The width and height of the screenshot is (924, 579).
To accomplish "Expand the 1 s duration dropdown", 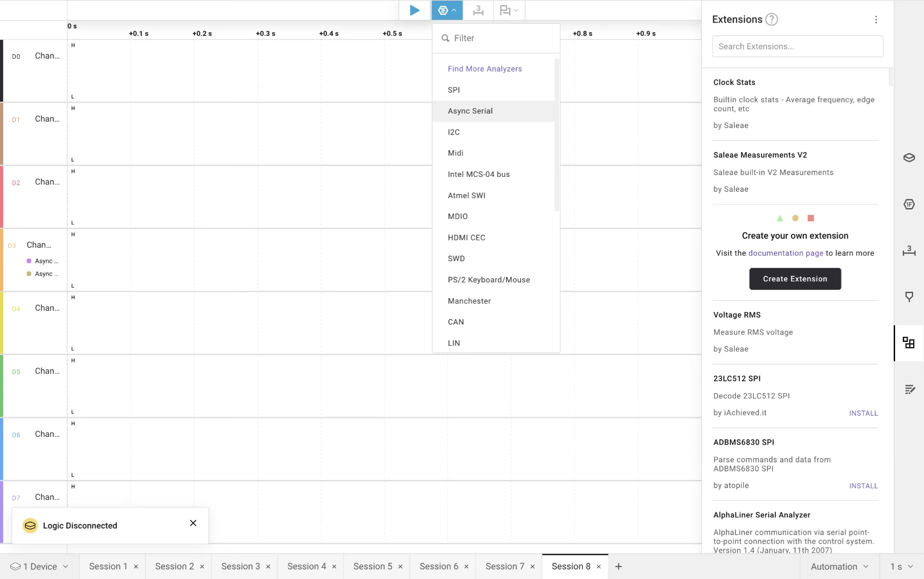I will tap(901, 566).
